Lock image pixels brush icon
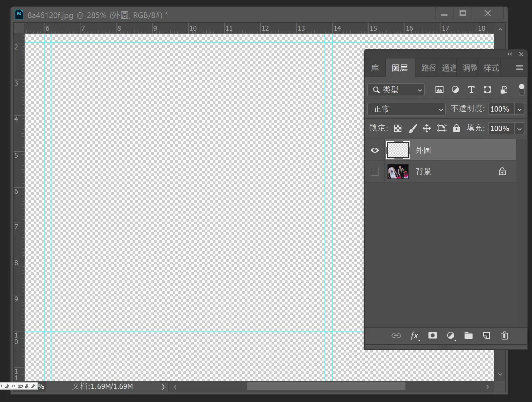 click(413, 128)
